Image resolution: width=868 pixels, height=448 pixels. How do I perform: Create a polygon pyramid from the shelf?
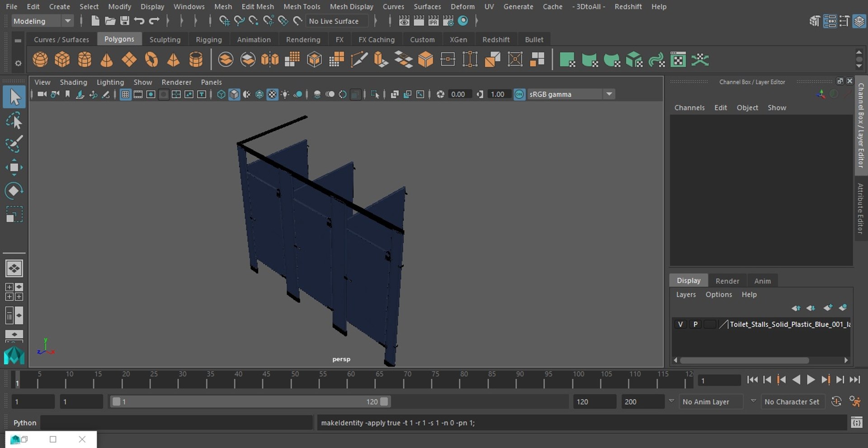[173, 59]
